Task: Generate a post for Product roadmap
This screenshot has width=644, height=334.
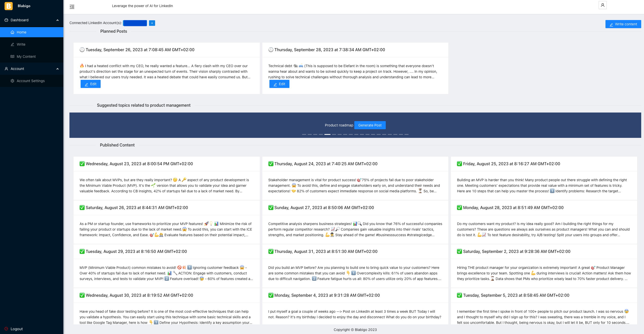Action: [x=370, y=125]
